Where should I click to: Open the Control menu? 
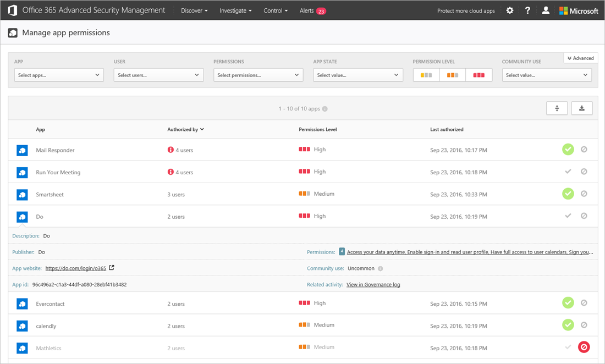(275, 10)
